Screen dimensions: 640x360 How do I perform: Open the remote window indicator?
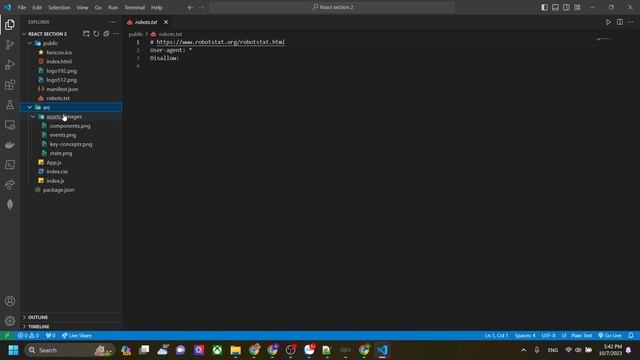pos(7,336)
